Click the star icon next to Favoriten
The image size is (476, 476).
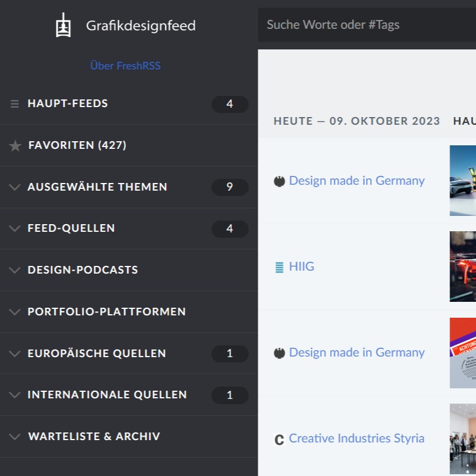tap(15, 146)
